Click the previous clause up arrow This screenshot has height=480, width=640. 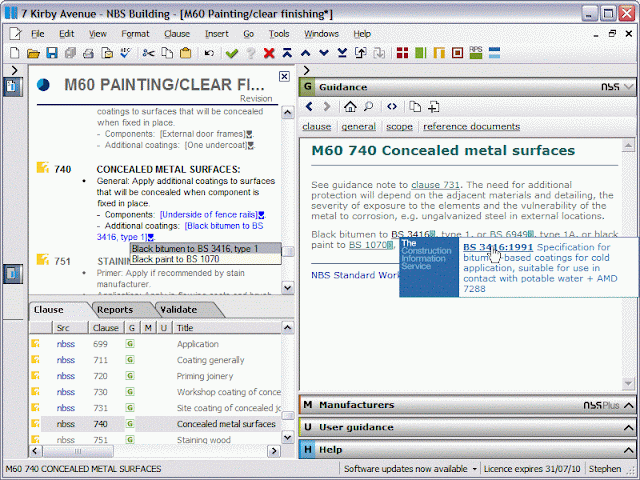[305, 53]
